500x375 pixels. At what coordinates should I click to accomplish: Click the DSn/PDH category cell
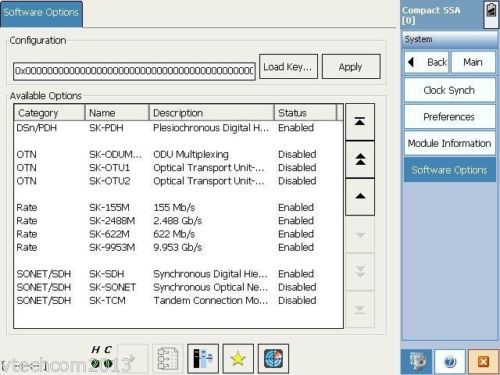pos(37,128)
